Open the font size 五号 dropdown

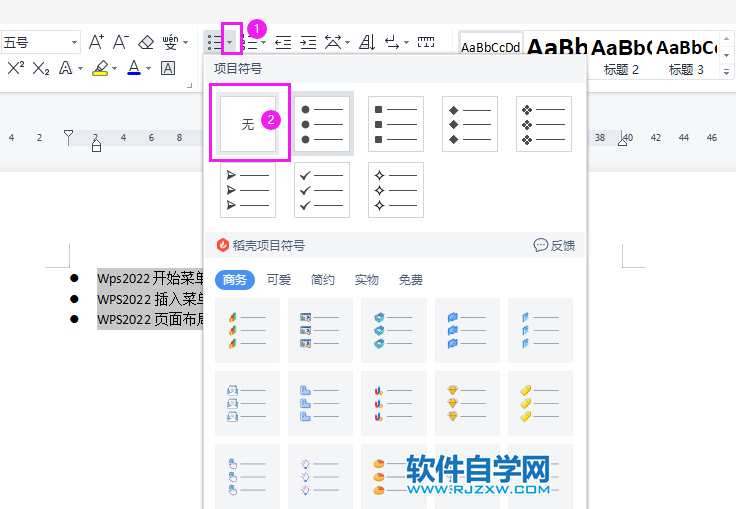click(74, 42)
